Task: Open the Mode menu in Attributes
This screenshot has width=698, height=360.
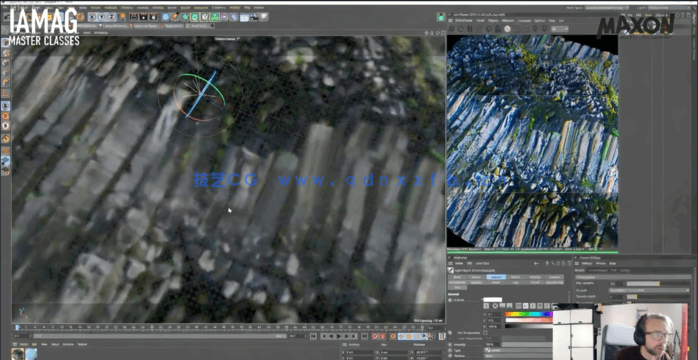Action: pos(459,263)
